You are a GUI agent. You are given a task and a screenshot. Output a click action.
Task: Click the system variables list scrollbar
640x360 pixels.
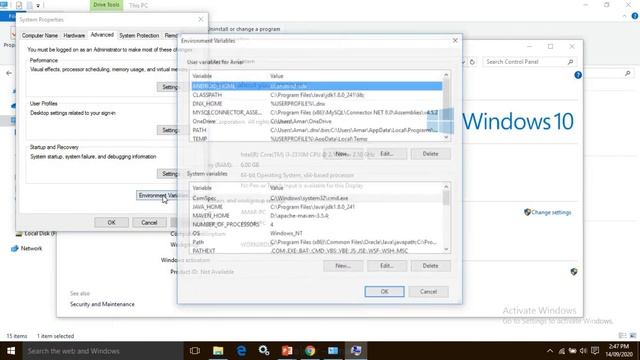point(446,218)
